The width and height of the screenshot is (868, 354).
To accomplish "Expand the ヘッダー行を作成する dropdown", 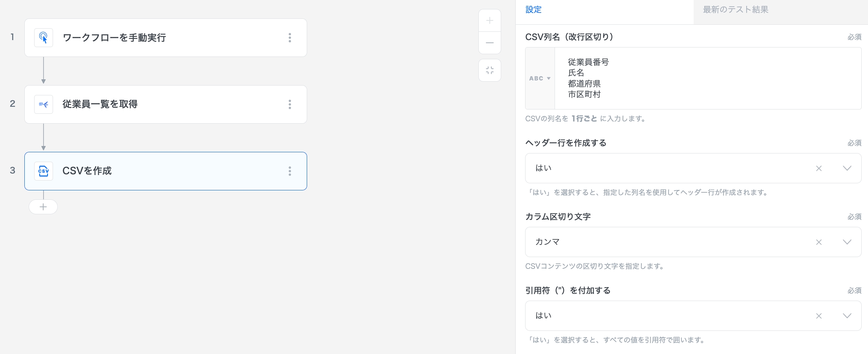I will (847, 168).
